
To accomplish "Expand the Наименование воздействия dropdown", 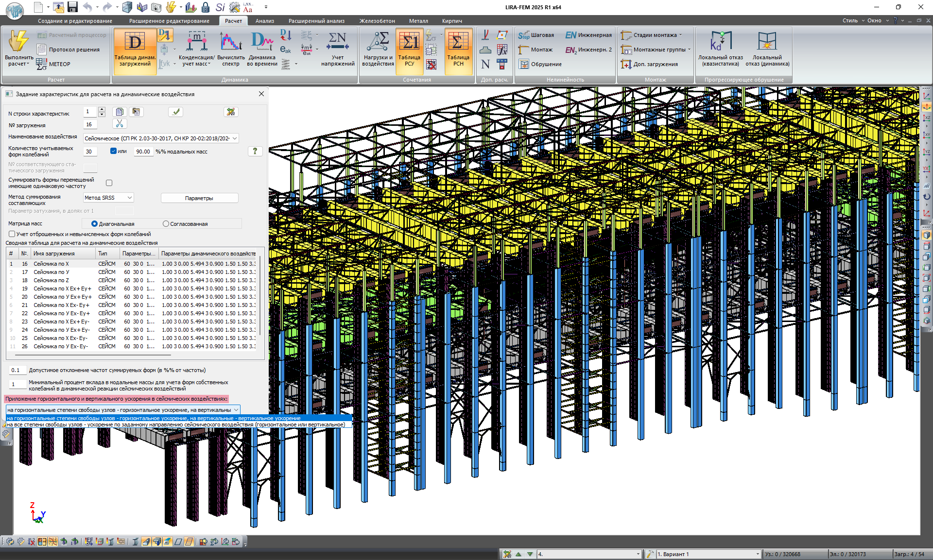I will (234, 138).
